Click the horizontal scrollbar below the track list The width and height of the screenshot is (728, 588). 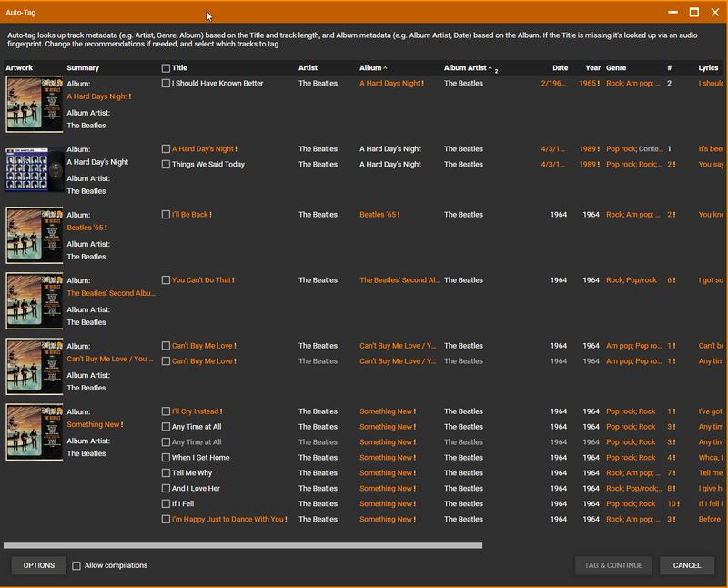(243, 546)
